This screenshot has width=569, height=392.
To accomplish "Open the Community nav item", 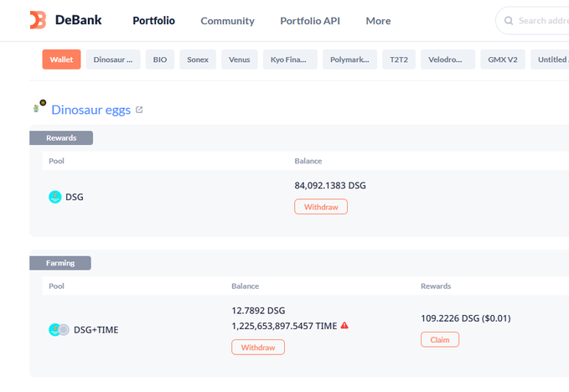I will (x=228, y=21).
